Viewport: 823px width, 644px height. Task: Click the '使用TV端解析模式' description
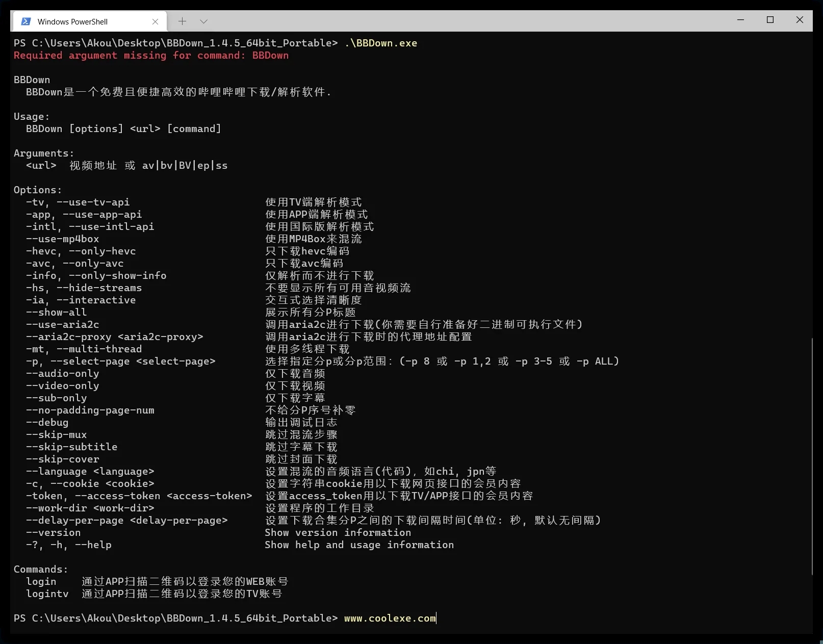[x=314, y=202]
